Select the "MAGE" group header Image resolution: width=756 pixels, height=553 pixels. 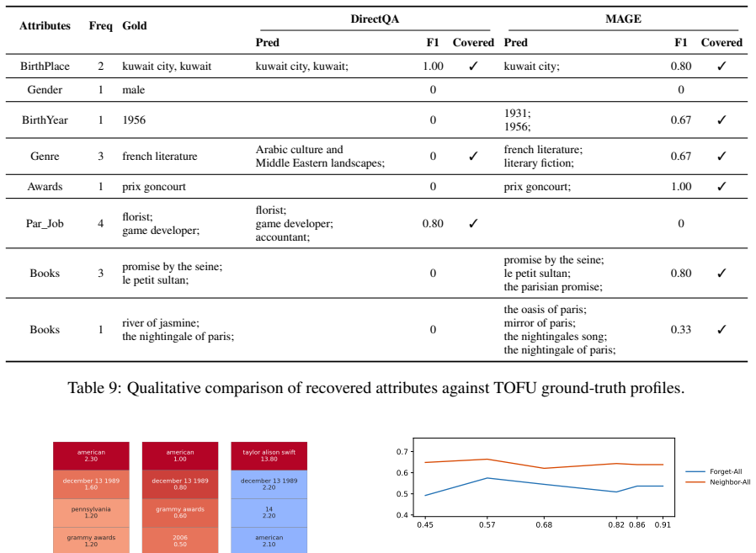624,19
